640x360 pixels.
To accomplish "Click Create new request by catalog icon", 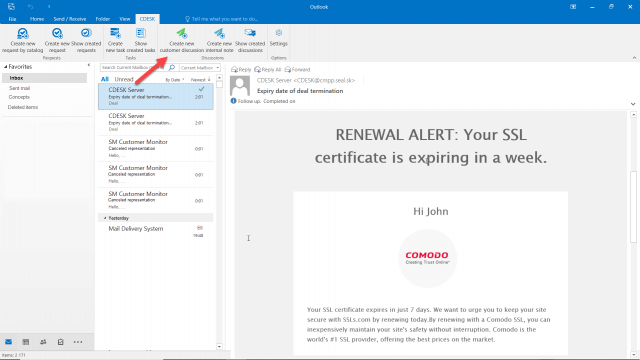I will pos(22,33).
